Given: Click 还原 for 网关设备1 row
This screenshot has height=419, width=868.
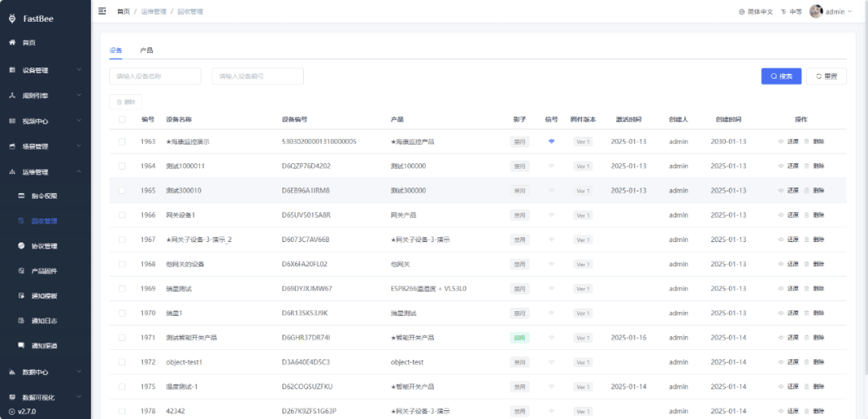Looking at the screenshot, I should point(793,215).
